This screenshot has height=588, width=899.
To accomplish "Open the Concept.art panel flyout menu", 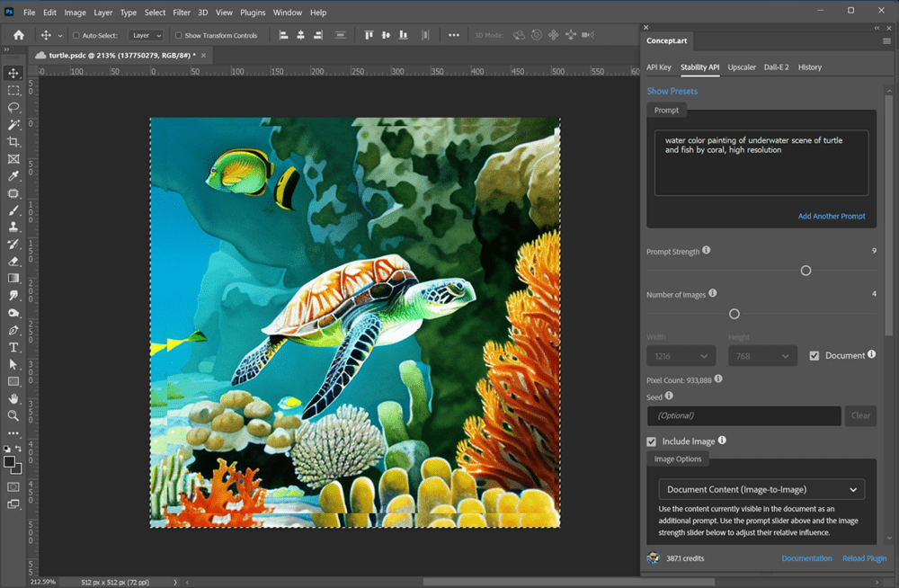I will tap(886, 40).
